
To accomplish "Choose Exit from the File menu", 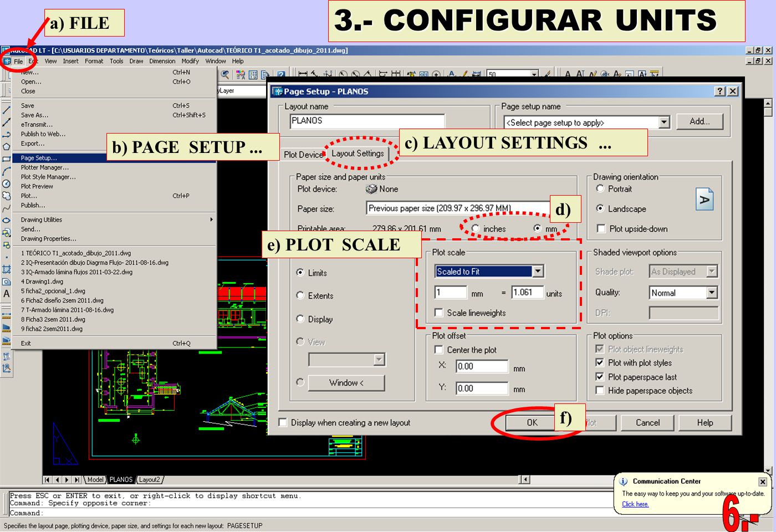I will click(x=114, y=344).
